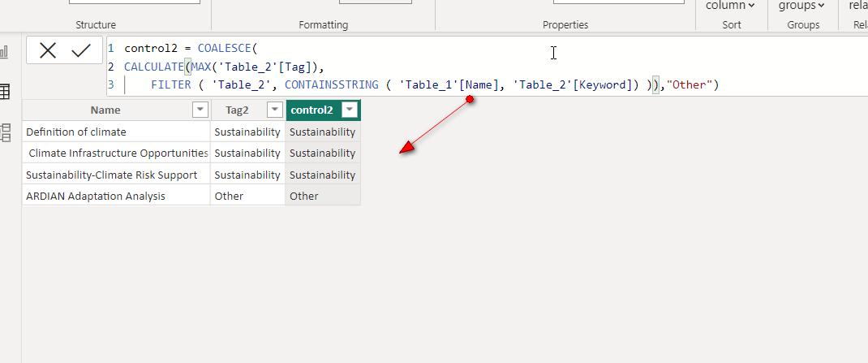Image resolution: width=868 pixels, height=363 pixels.
Task: Click the control2 'Other' cell
Action: click(323, 196)
